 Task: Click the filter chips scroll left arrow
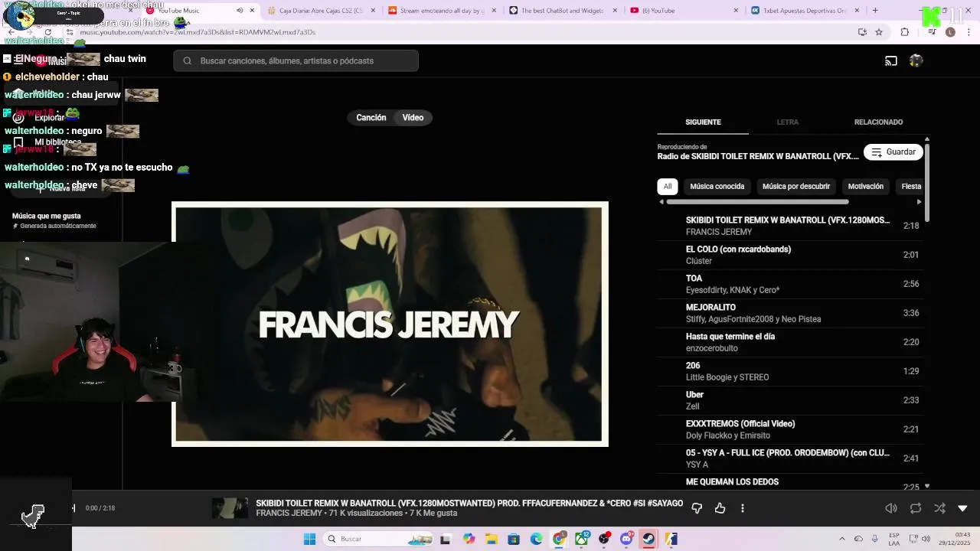click(x=661, y=202)
